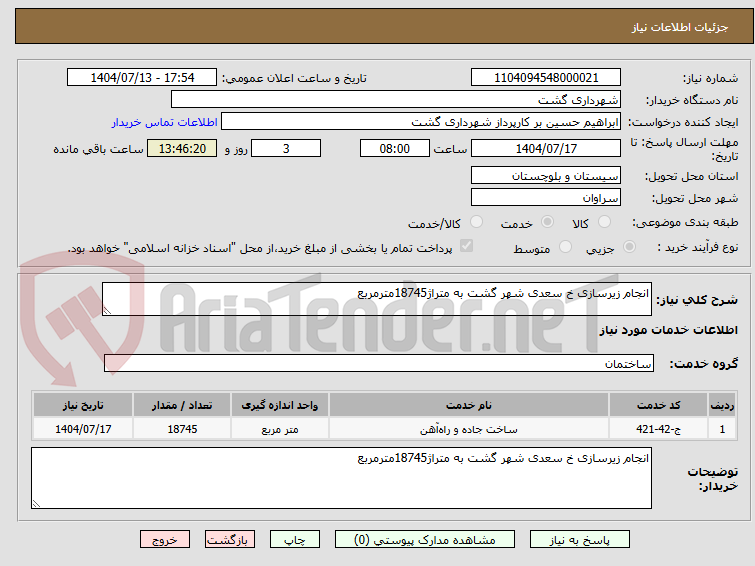Viewport: 755px width, 566px height.
Task: Click the جزئیات اطلاعات نیاز page title
Action: [x=680, y=27]
